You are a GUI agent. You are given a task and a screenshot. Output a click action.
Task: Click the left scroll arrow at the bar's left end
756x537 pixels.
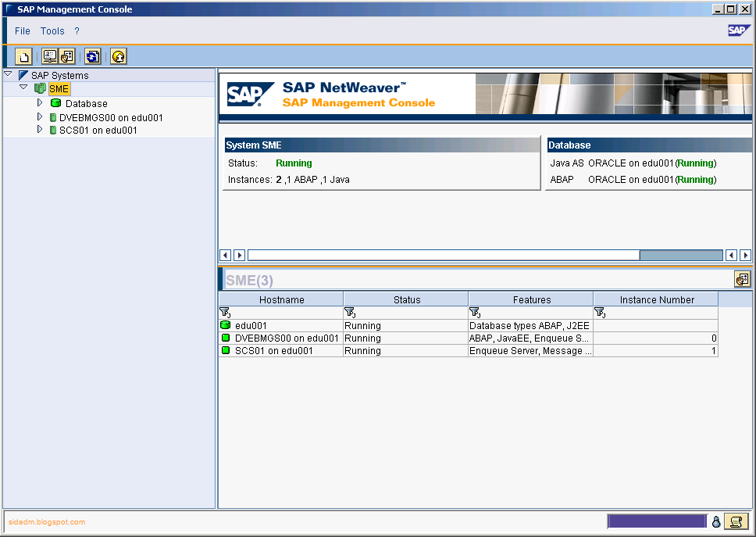pyautogui.click(x=225, y=256)
